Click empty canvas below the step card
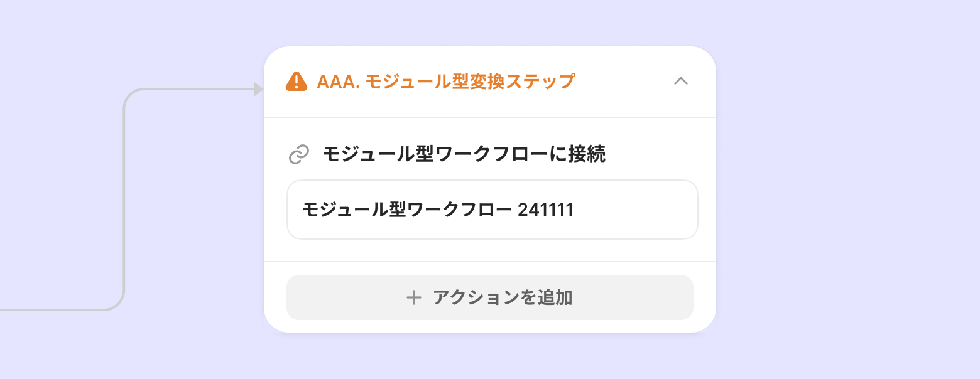Viewport: 980px width, 379px height. (490, 358)
